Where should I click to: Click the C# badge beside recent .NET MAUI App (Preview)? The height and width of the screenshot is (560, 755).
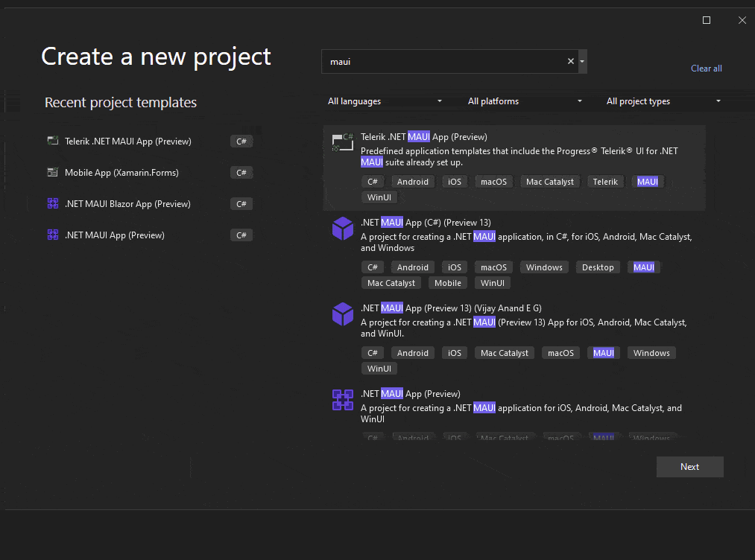[x=241, y=235]
